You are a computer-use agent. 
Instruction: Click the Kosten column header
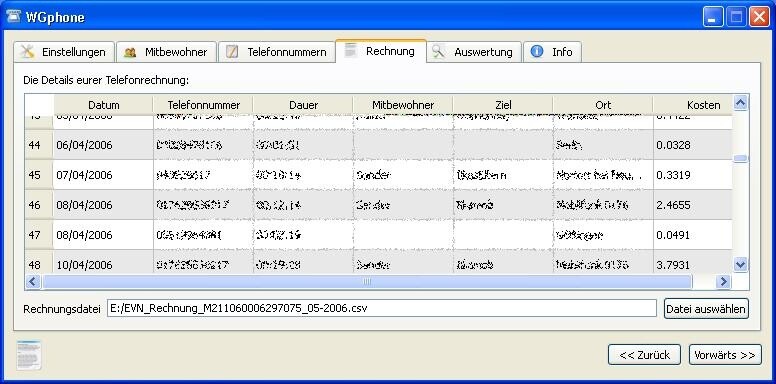point(693,105)
